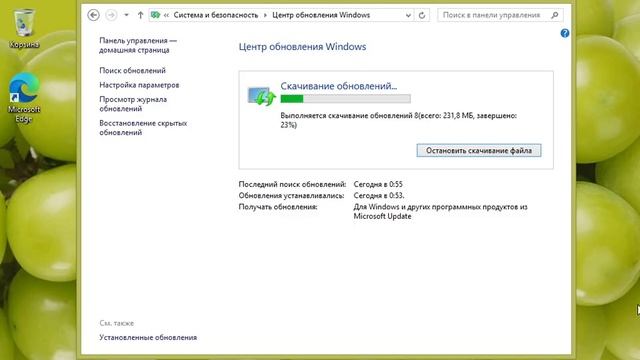
Task: Click Остановить скачивание файла button
Action: (479, 151)
